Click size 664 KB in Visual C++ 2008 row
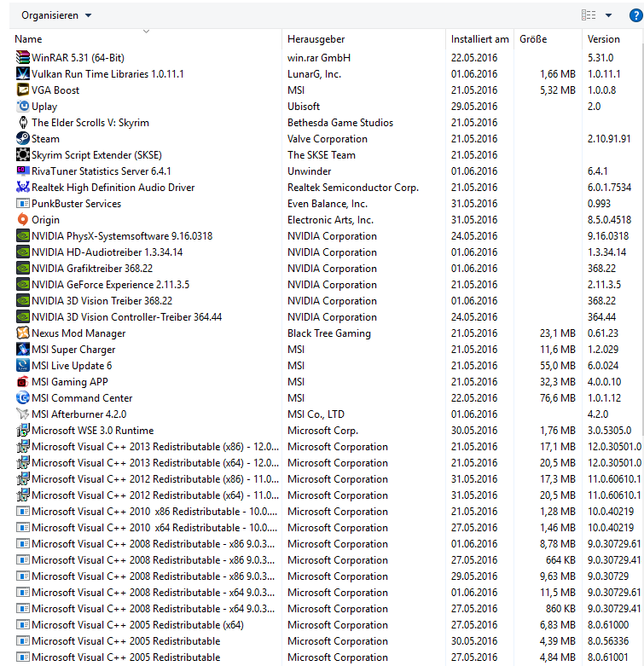The image size is (644, 666). click(560, 559)
